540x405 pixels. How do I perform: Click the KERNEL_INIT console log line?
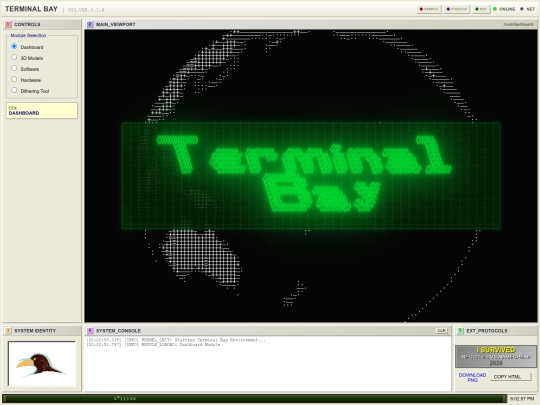pos(176,340)
